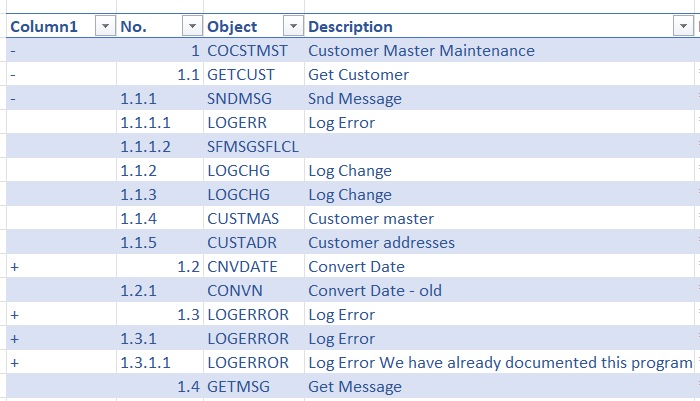Open the No. column filter dropdown
The width and height of the screenshot is (700, 401).
pos(192,27)
